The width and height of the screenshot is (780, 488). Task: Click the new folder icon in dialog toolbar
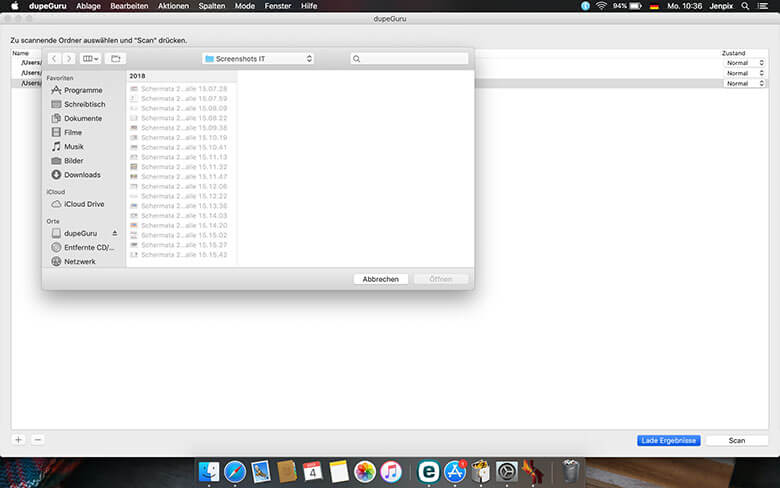tap(116, 59)
